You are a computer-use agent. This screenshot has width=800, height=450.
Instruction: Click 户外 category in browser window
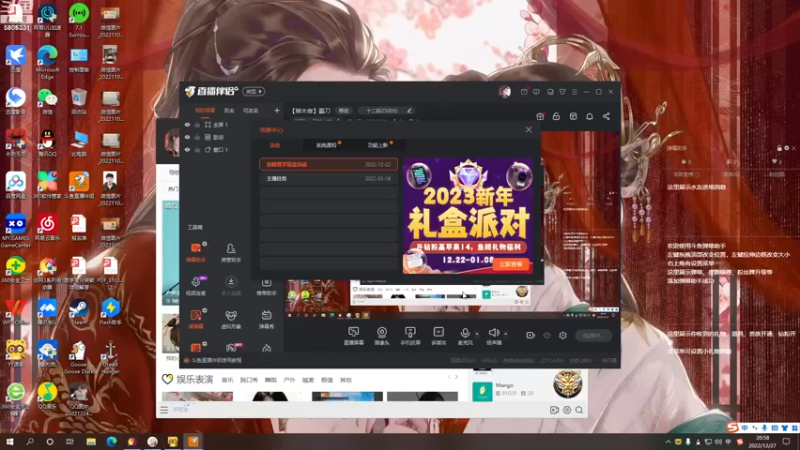[x=289, y=380]
